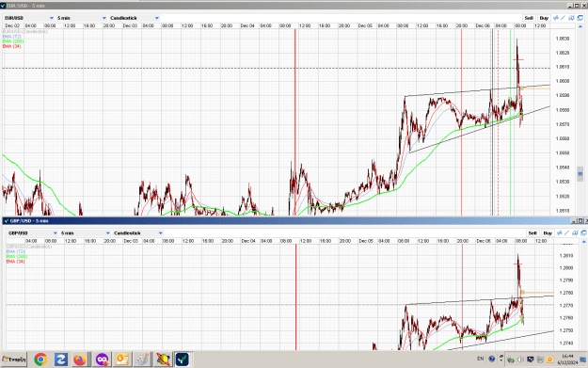The image size is (588, 368).
Task: Click 1.2780 price label on GBP/USD axis
Action: [x=565, y=293]
